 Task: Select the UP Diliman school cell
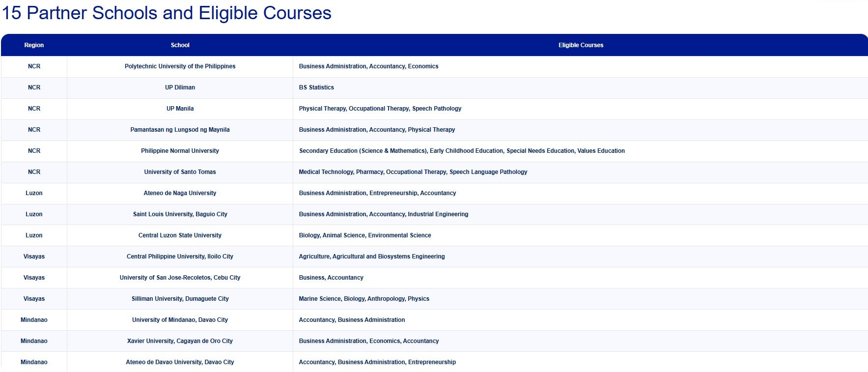(x=180, y=87)
